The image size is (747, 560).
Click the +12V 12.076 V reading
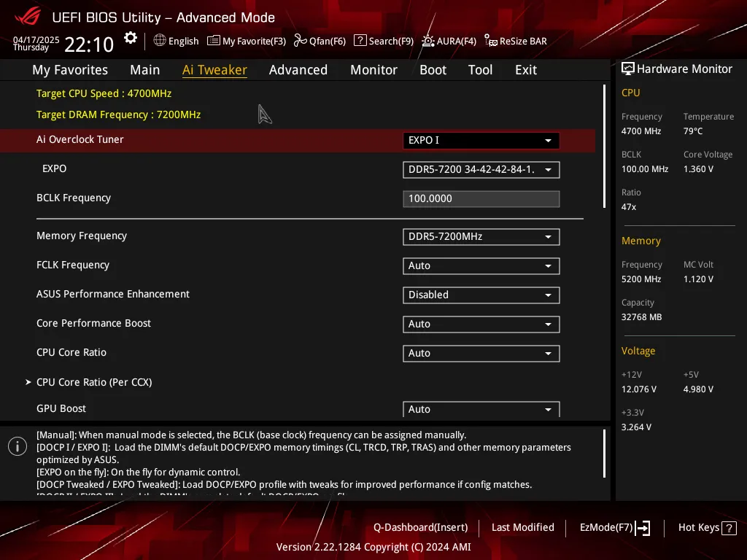[639, 389]
